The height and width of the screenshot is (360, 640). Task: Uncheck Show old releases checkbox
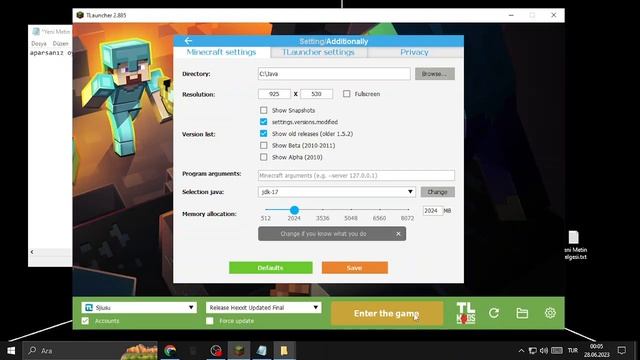click(264, 133)
